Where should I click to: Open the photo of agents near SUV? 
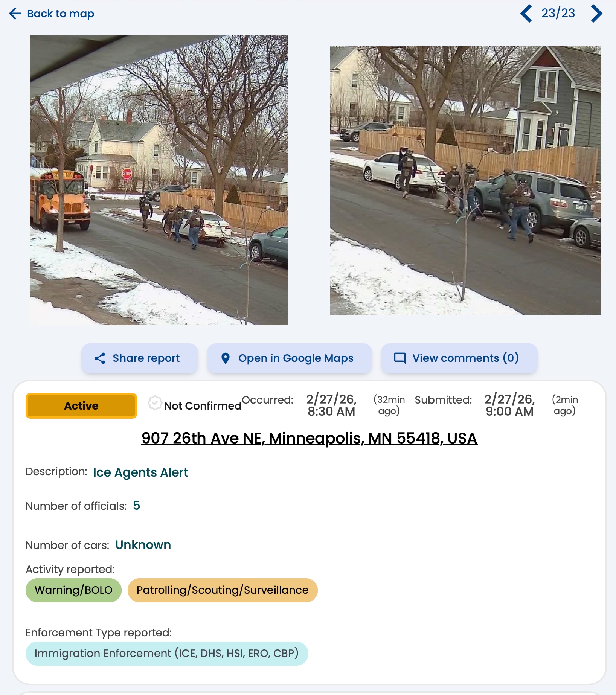[x=465, y=180]
